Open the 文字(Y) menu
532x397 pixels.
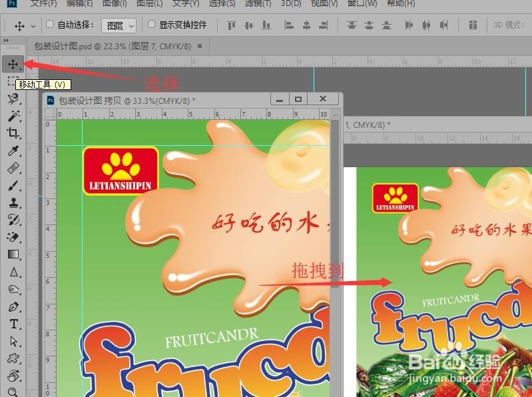pos(186,3)
